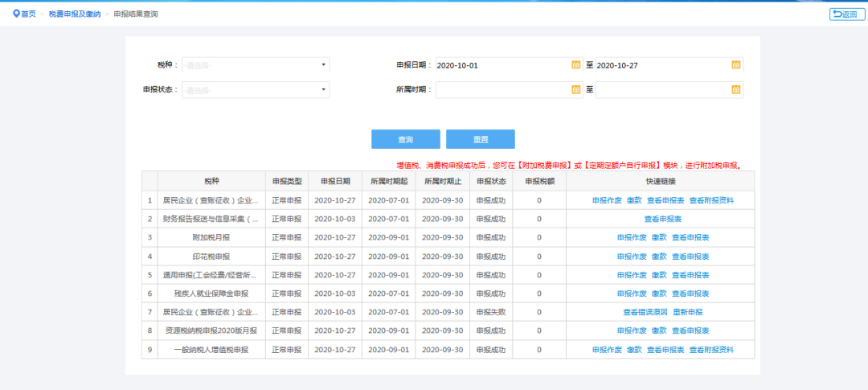The image size is (868, 390).
Task: Click 申报作废 in the 通用申报 row
Action: point(632,275)
